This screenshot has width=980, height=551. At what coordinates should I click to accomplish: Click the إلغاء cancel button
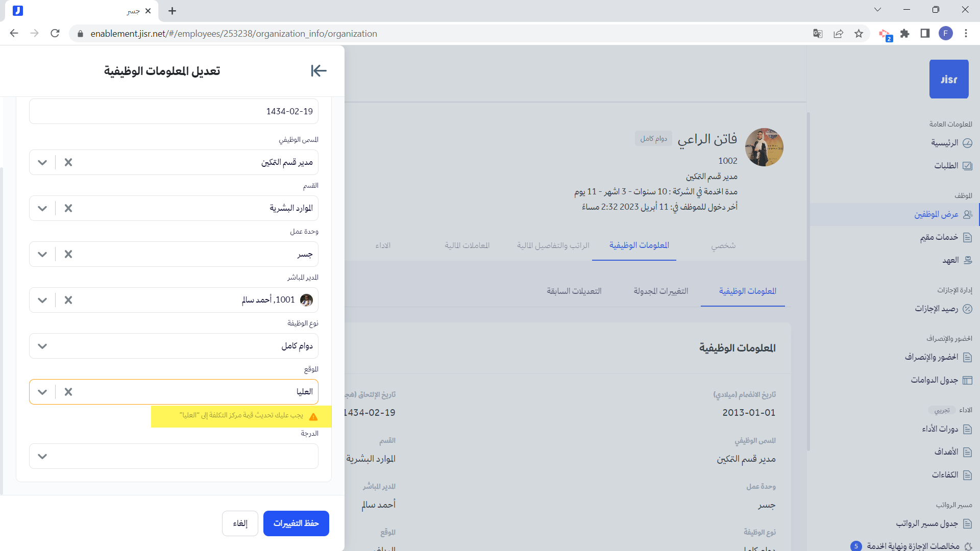tap(240, 523)
